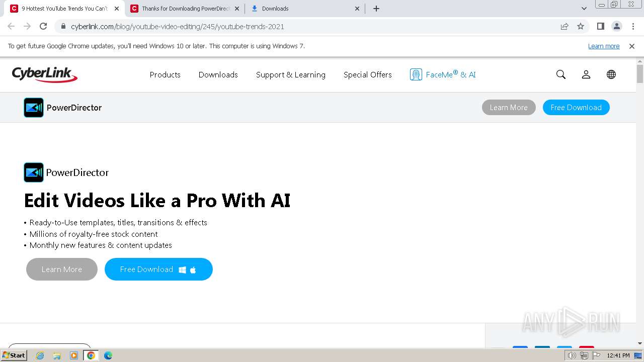
Task: Click the page vertical scrollbar thumb
Action: (x=640, y=74)
